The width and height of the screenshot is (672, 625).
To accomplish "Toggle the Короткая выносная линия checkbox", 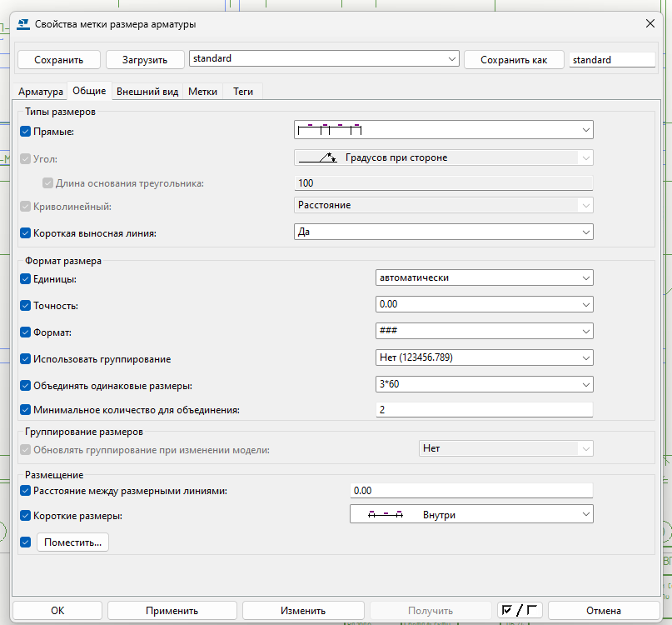I will tap(25, 233).
